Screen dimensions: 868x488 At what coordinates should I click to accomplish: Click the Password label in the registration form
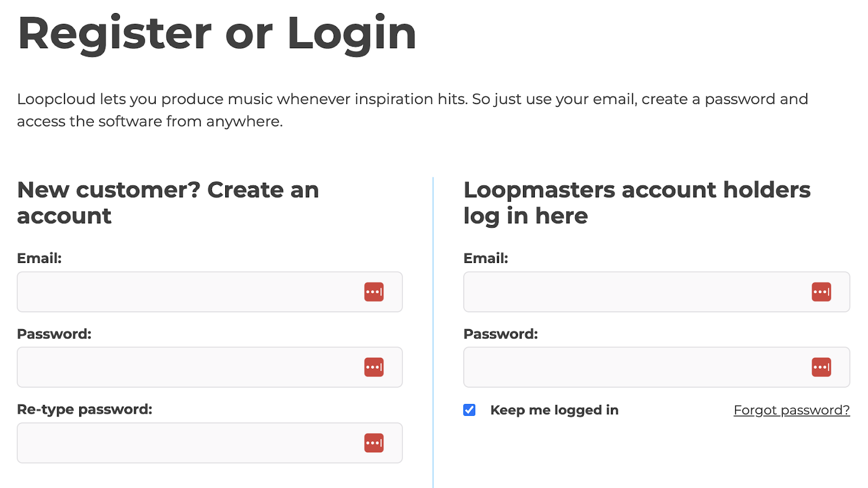pos(54,334)
